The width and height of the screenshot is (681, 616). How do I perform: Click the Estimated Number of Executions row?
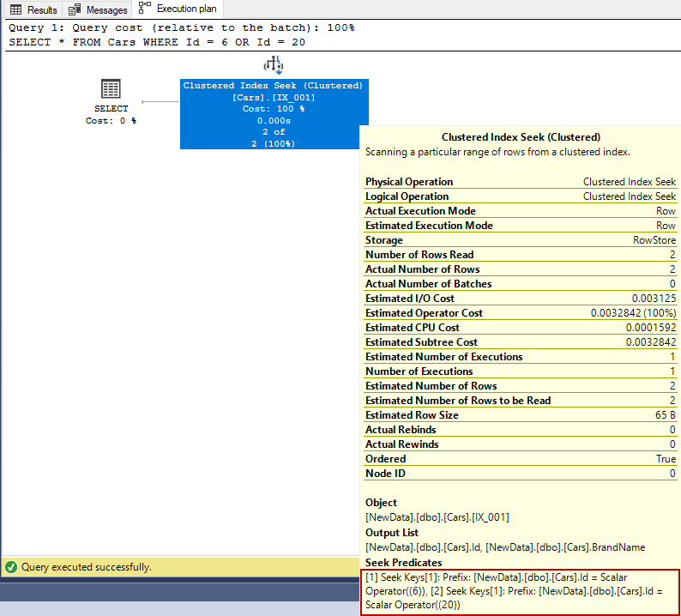coord(521,357)
